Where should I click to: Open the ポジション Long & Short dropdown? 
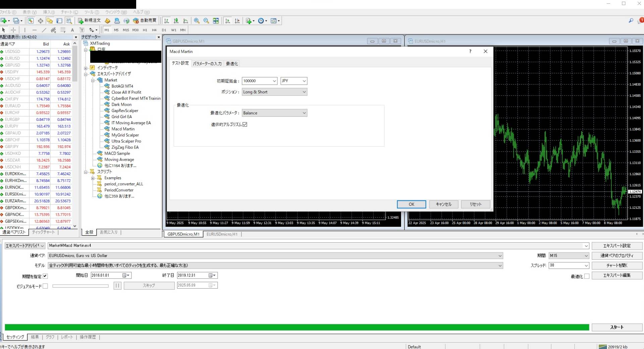pyautogui.click(x=274, y=92)
